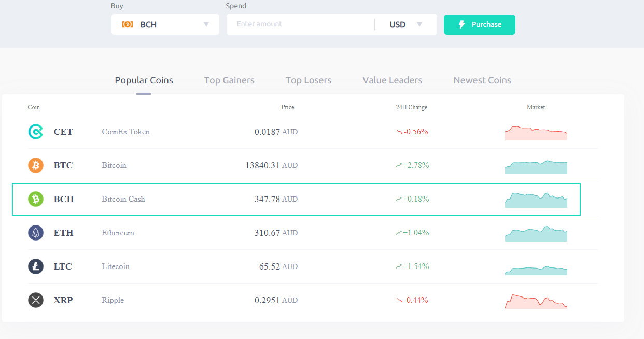
Task: Click the green Bitcoin Cash BCH icon
Action: pos(36,199)
